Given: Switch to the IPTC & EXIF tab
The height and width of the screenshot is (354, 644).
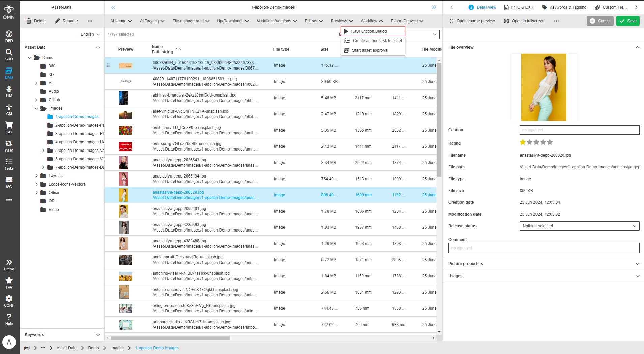Looking at the screenshot, I should click(519, 7).
